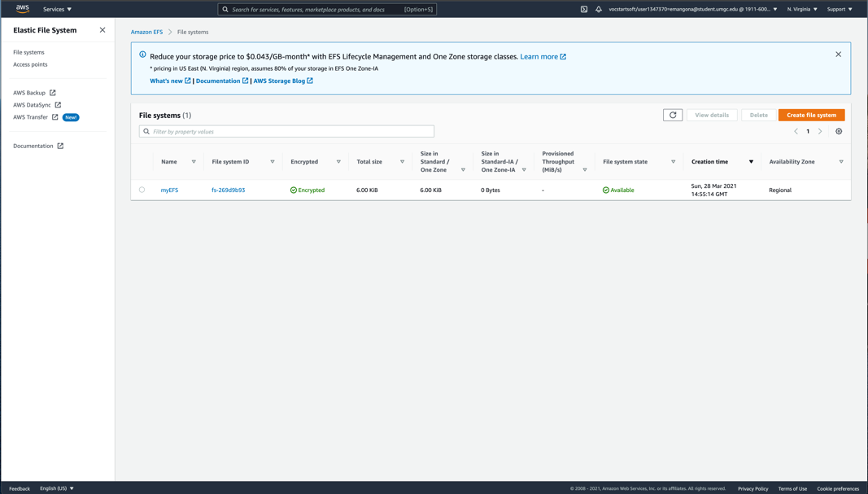Sort by Size in Standard-IA column
868x494 pixels.
click(x=524, y=170)
